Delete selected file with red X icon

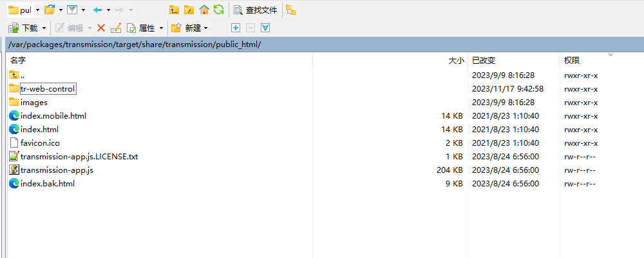click(101, 28)
